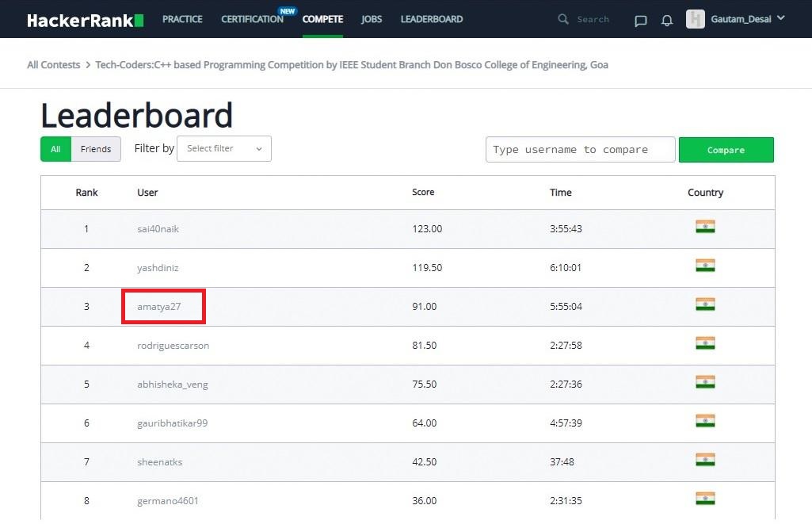Click the search magnifier icon
This screenshot has height=528, width=812.
coord(563,19)
